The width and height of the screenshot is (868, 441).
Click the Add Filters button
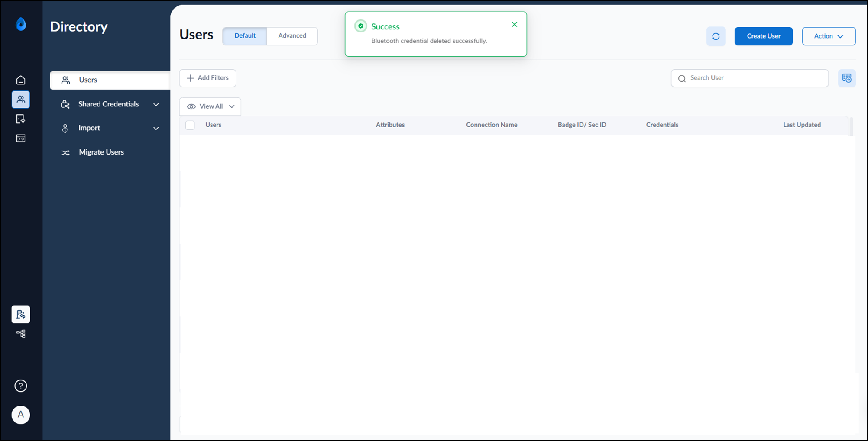pyautogui.click(x=207, y=78)
